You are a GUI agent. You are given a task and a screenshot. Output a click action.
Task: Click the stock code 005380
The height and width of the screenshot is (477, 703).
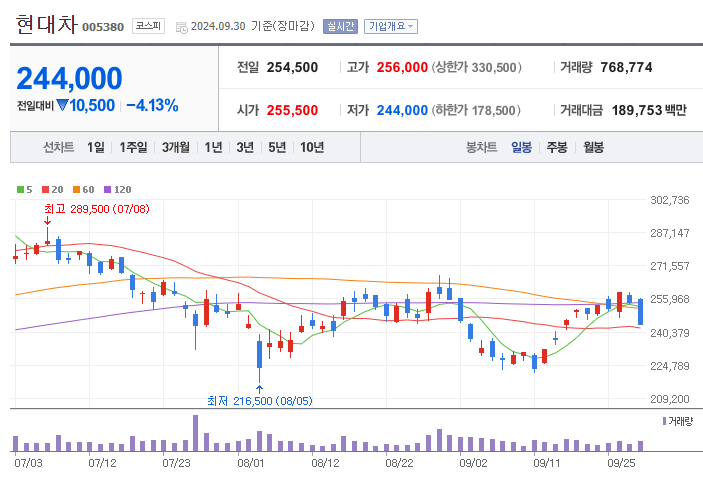103,27
